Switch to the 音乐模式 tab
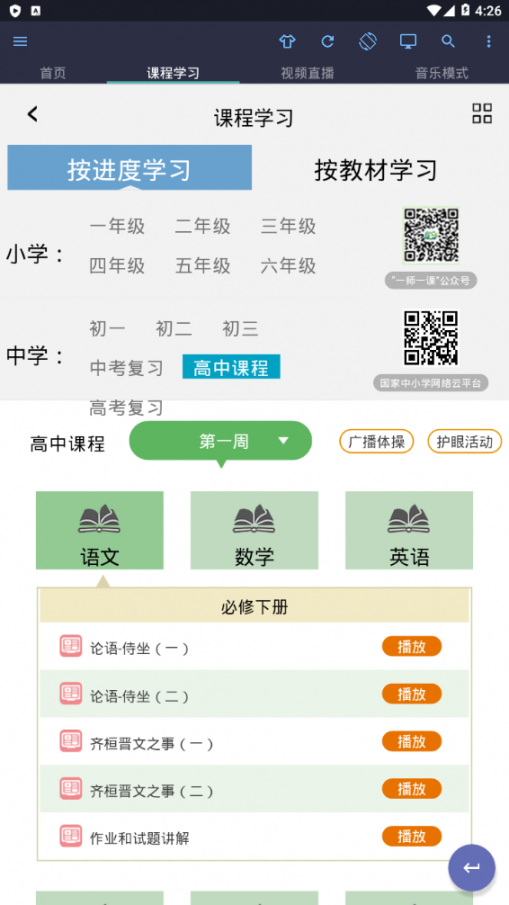 tap(441, 73)
